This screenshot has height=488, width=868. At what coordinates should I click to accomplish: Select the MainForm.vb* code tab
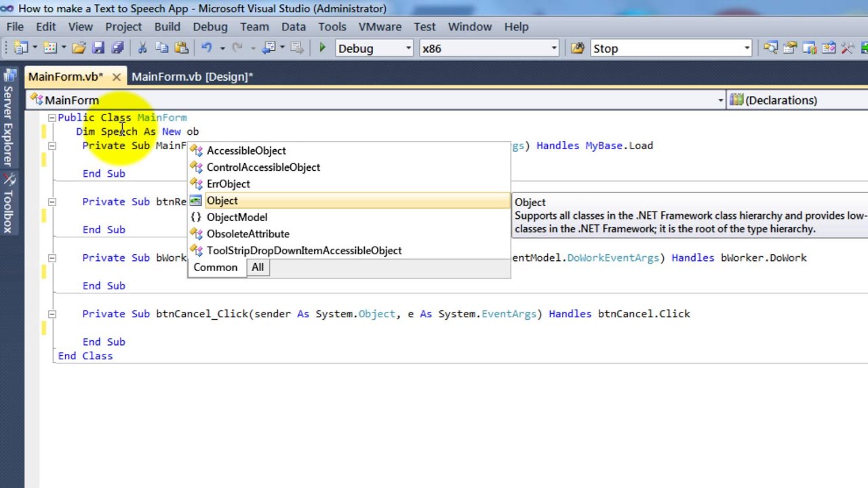click(x=66, y=77)
